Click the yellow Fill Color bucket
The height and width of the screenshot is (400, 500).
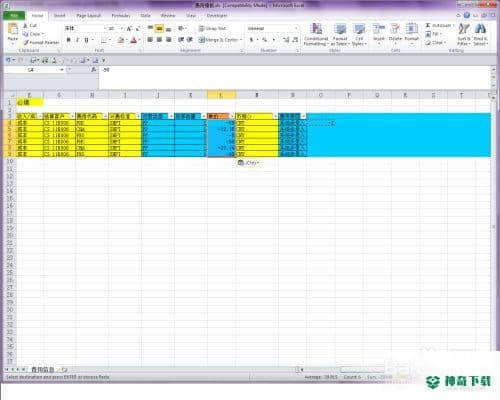point(120,40)
